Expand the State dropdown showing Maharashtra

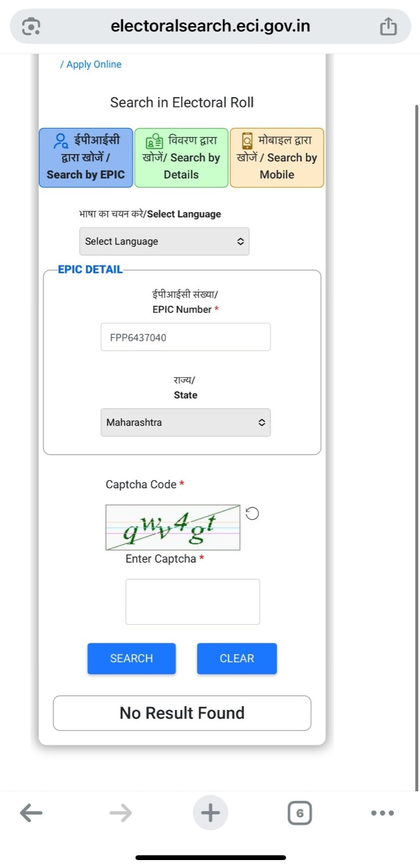186,422
